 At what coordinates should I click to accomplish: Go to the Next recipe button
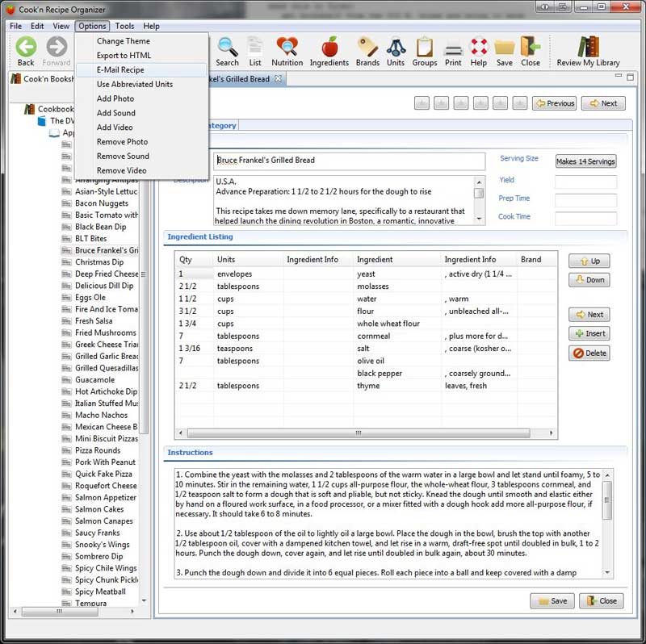pos(603,103)
